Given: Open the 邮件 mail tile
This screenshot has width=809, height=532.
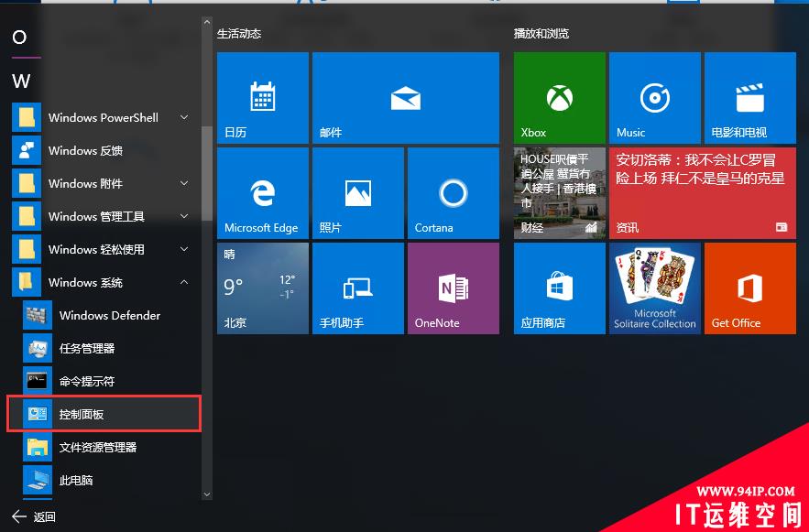Looking at the screenshot, I should click(406, 97).
